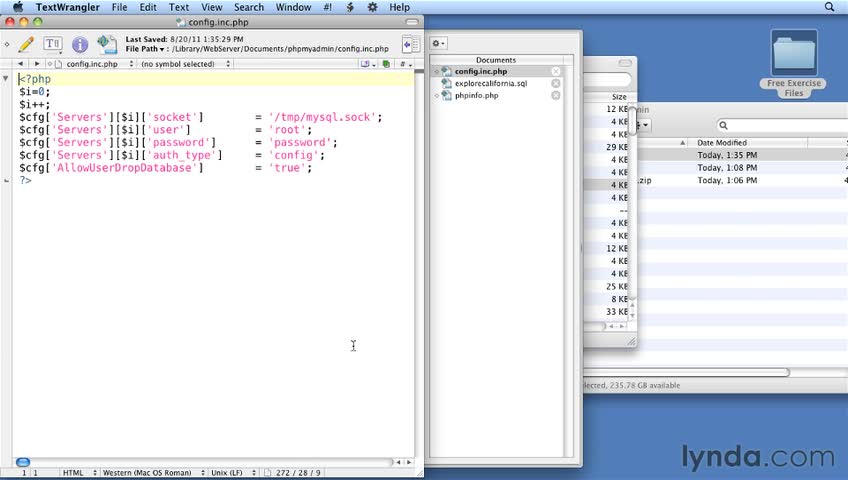Open the markers '#' popup menu
848x480 pixels.
pos(406,64)
